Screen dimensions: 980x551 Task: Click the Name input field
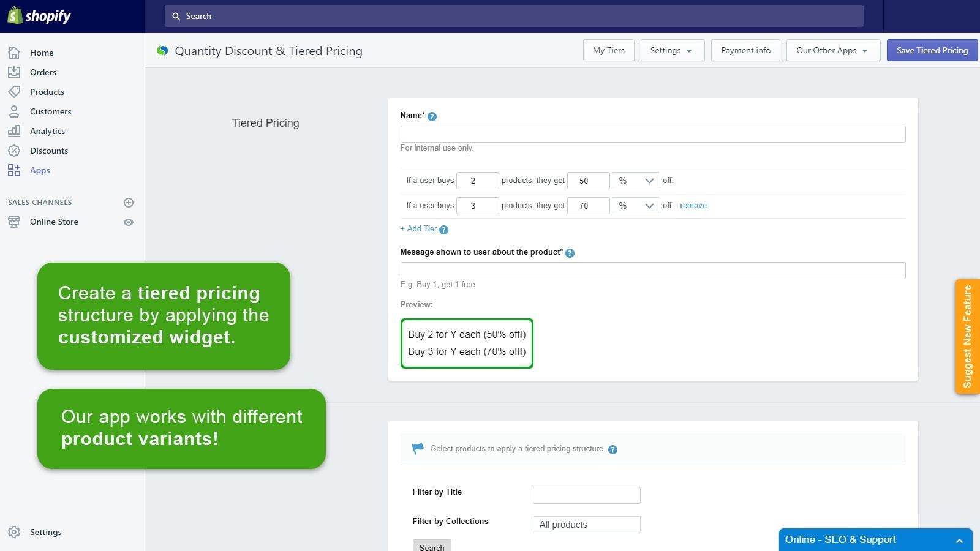(x=653, y=134)
